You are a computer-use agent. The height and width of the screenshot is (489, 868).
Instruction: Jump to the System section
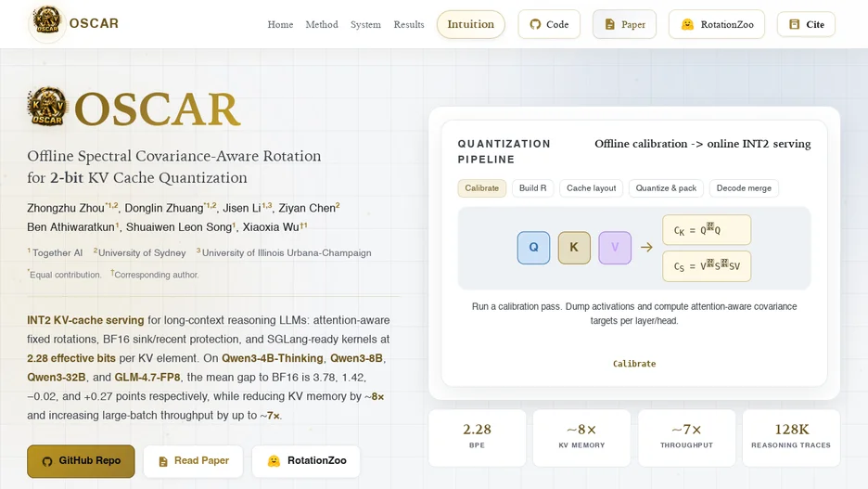[x=365, y=24]
